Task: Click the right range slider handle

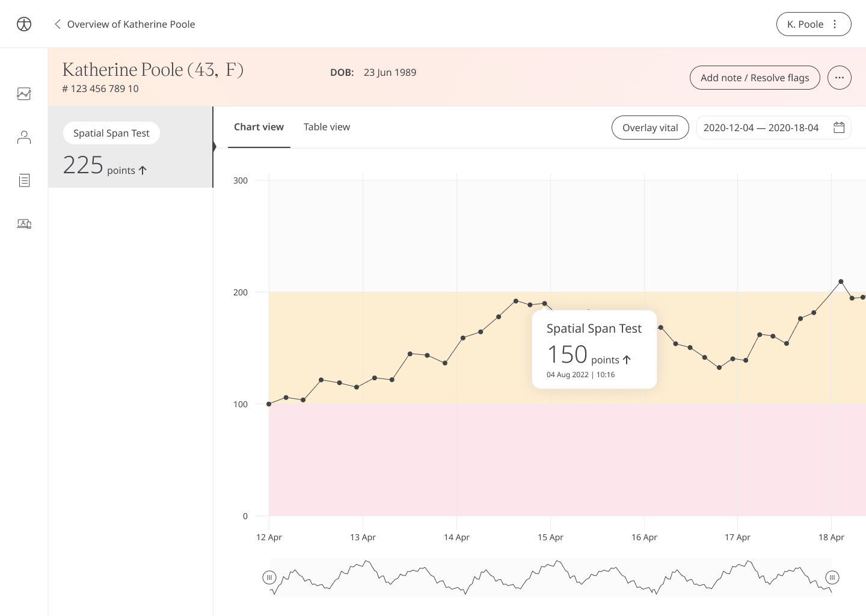Action: [832, 577]
